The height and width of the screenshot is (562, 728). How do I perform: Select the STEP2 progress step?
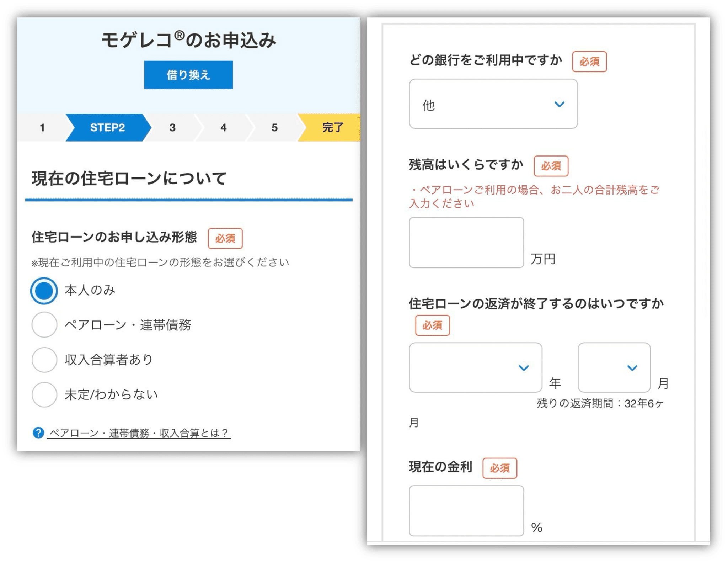[108, 127]
